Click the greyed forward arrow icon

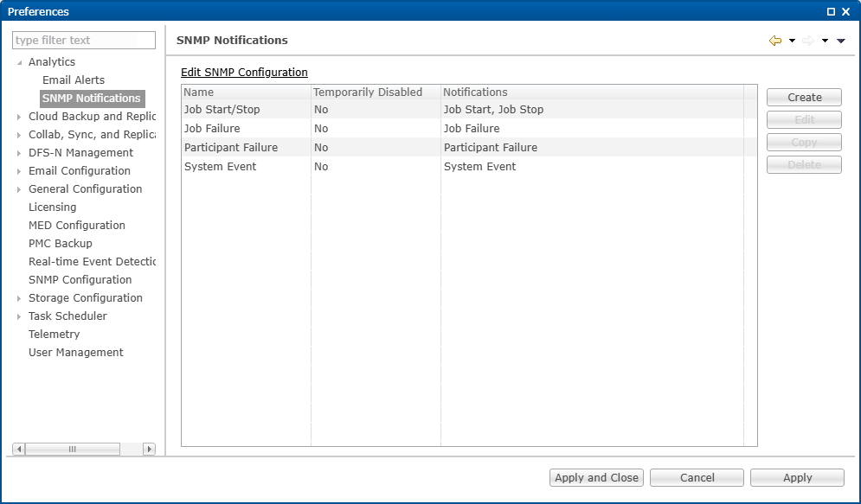(x=807, y=41)
